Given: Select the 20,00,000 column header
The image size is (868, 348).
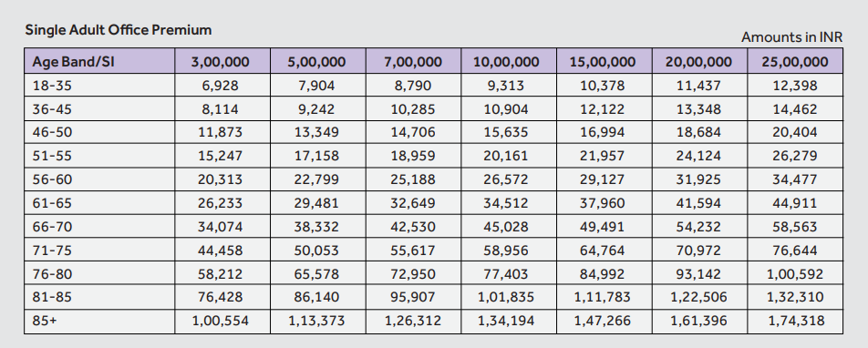Looking at the screenshot, I should (699, 61).
